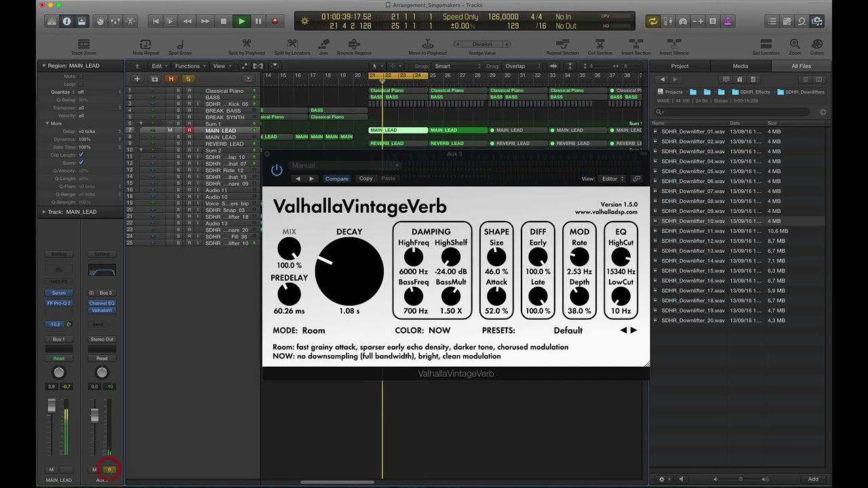Collapse the More region parameters triangle
This screenshot has width=868, height=488.
coord(47,123)
